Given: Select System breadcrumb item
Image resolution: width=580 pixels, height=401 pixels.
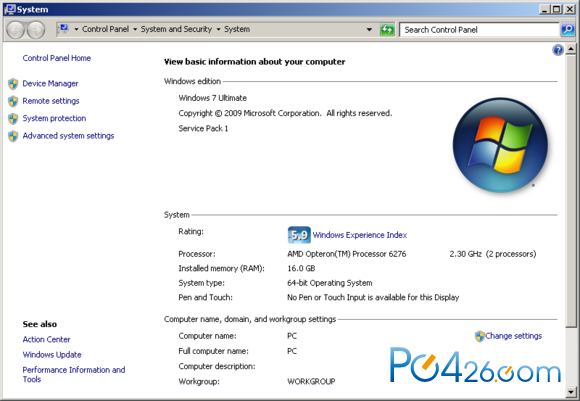Looking at the screenshot, I should [x=237, y=29].
